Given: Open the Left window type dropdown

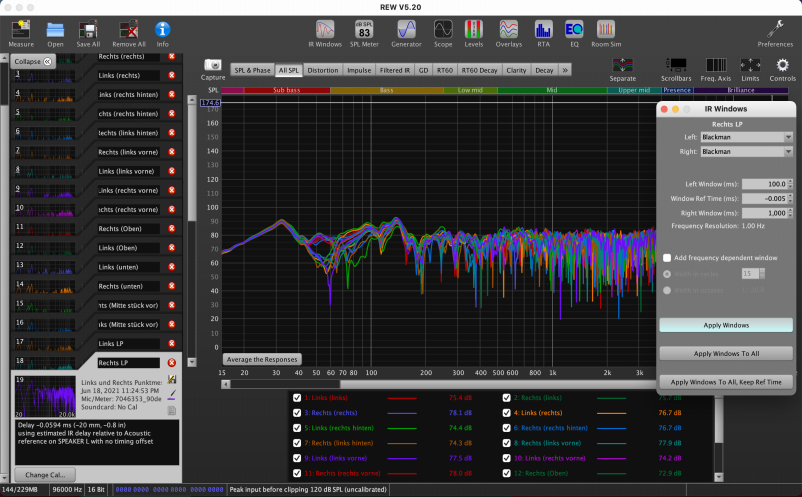Looking at the screenshot, I should pos(746,137).
